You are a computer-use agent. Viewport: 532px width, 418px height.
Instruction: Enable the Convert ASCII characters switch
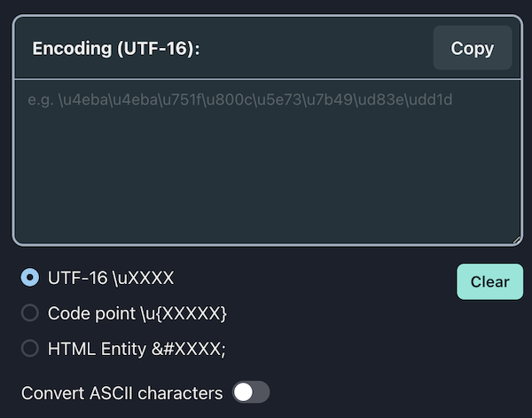[251, 392]
